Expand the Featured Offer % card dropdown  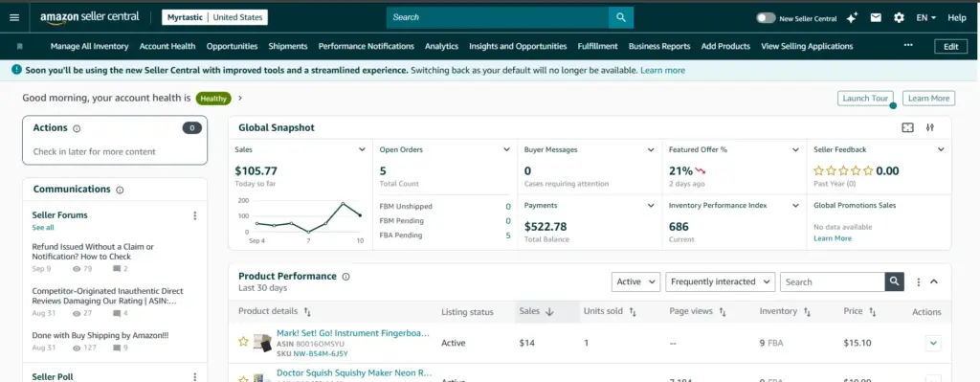(795, 150)
